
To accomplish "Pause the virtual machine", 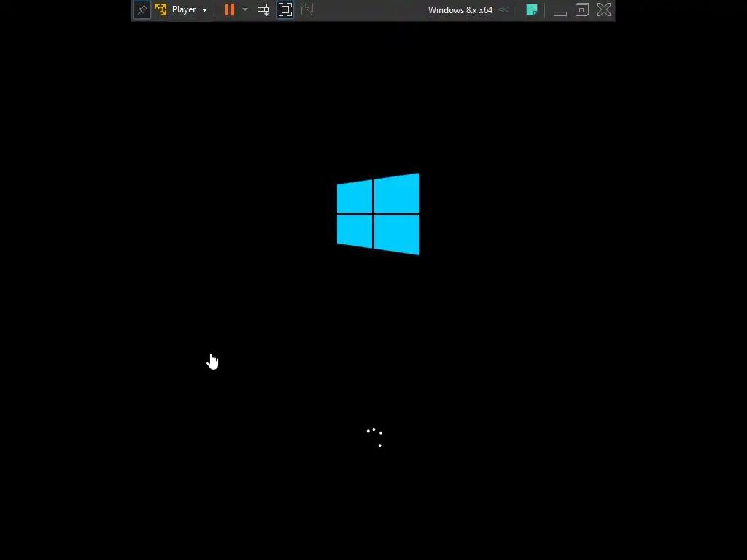I will [x=230, y=9].
